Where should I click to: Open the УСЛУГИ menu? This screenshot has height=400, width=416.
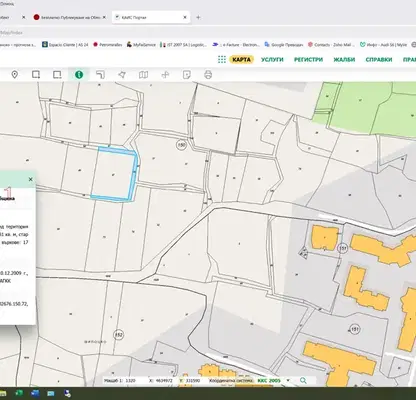tap(272, 60)
